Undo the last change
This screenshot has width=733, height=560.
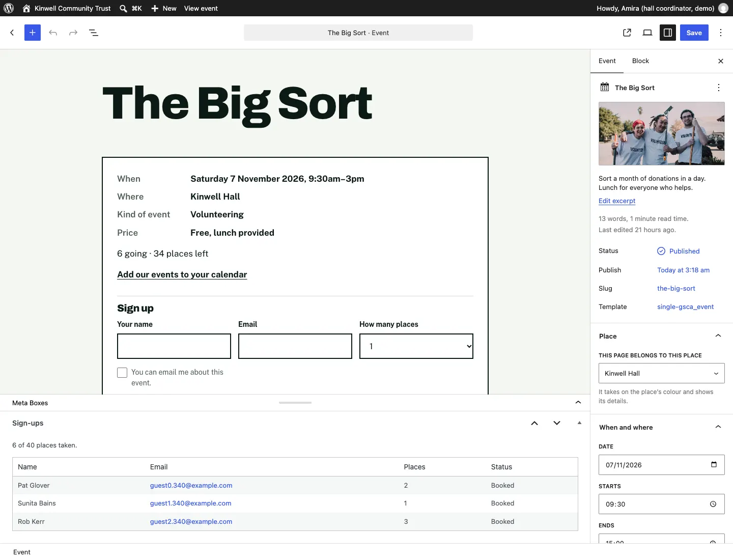point(53,33)
